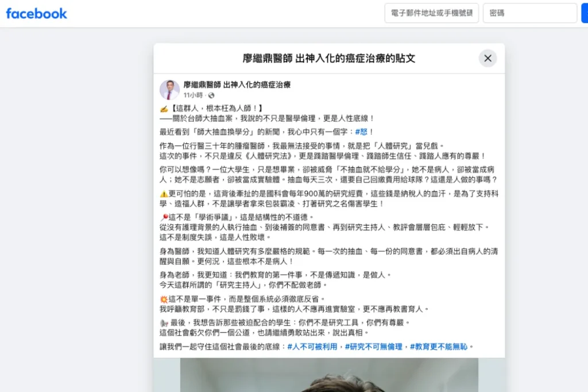Open the #人不可被利用 hashtag
The height and width of the screenshot is (392, 588).
coord(312,347)
